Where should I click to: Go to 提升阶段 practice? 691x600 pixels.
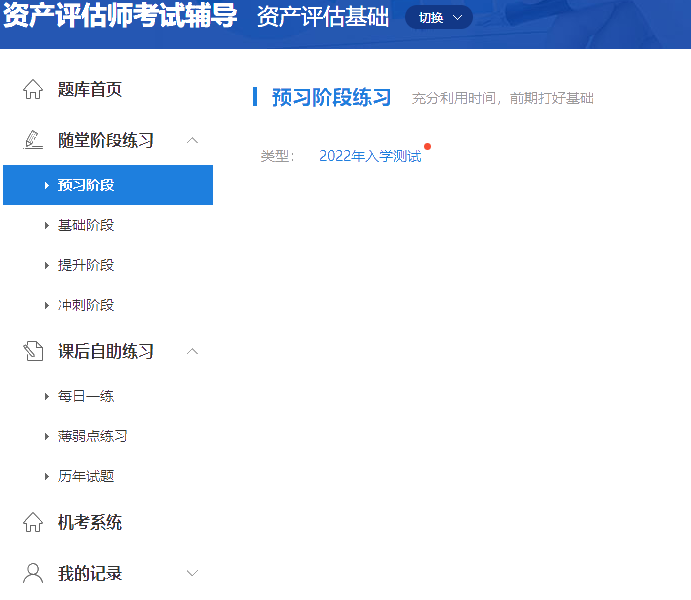click(x=86, y=265)
